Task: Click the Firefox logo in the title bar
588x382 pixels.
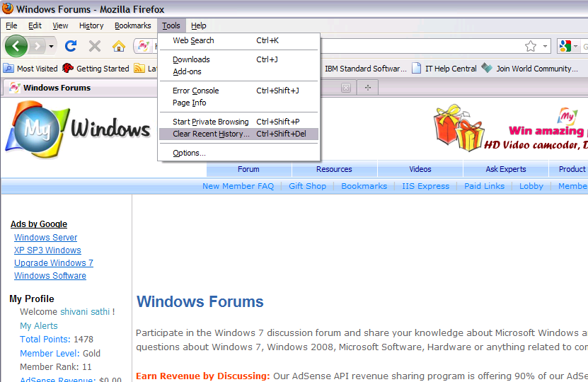Action: pos(8,8)
